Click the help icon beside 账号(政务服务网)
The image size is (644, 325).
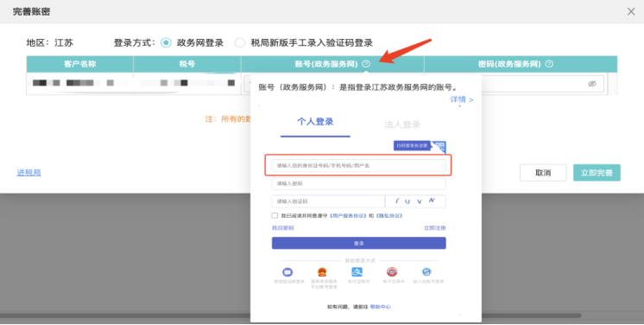[366, 64]
